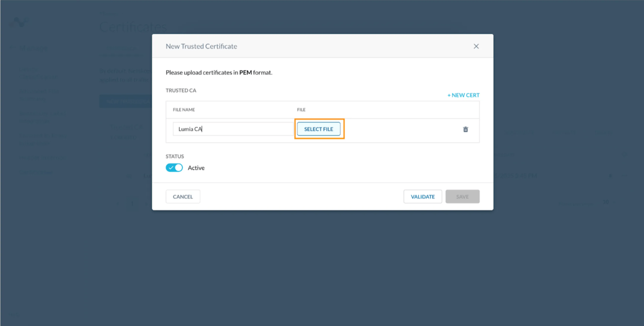
Task: Click the dimmed Add Trusted CA button
Action: click(125, 101)
